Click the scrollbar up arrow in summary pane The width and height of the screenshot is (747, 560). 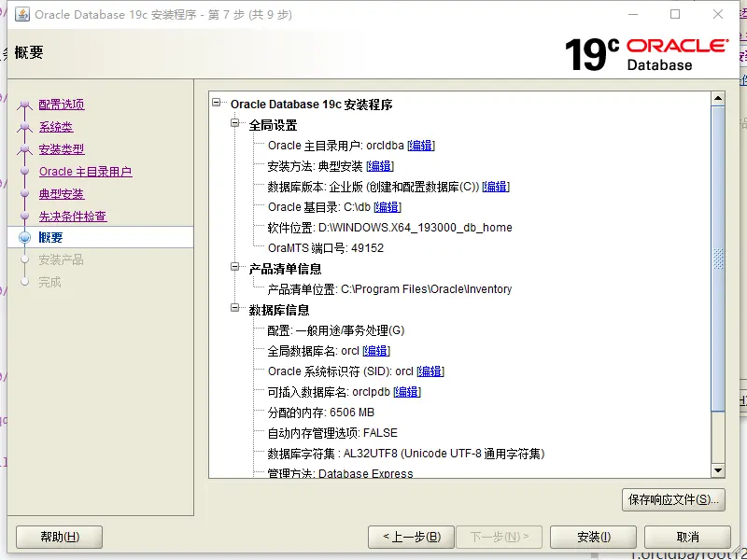pyautogui.click(x=718, y=99)
